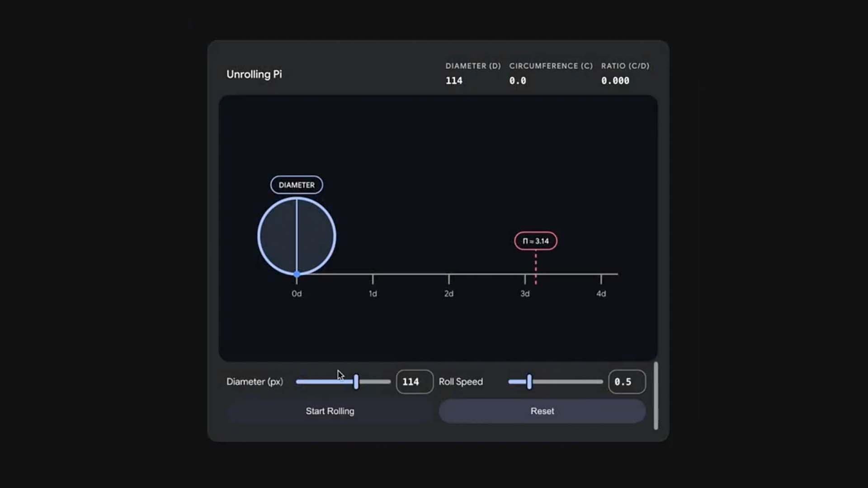Click the roll speed field showing 0.5
The width and height of the screenshot is (868, 488).
626,382
